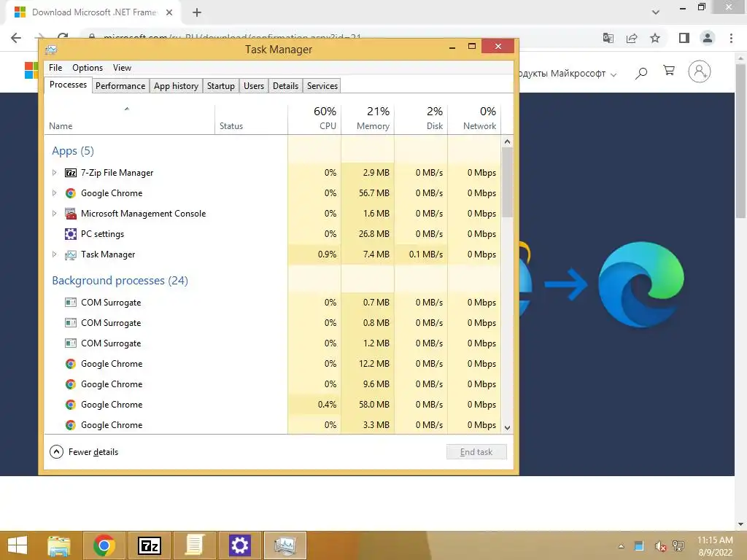Bookmark this page with the star icon
The width and height of the screenshot is (747, 560).
(x=655, y=38)
